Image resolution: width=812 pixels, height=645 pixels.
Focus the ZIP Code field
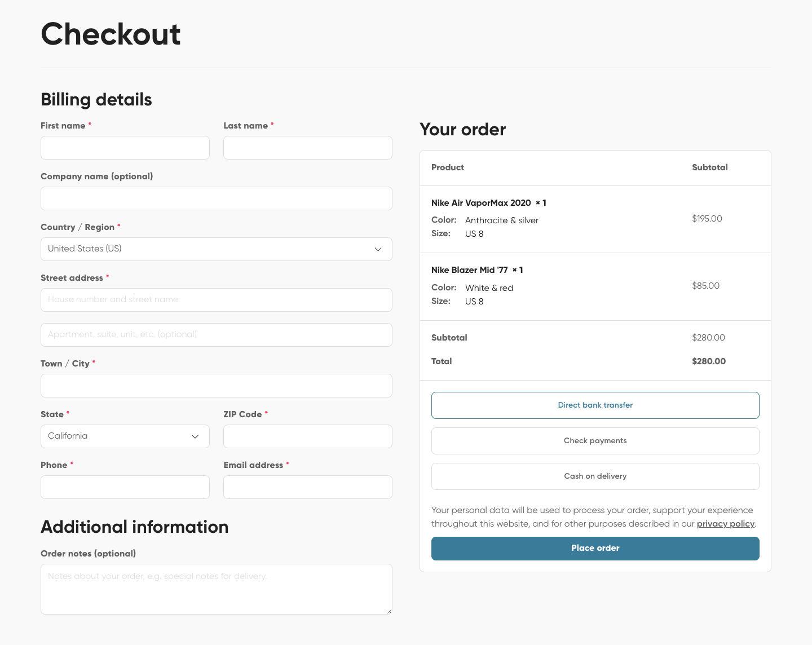tap(307, 436)
